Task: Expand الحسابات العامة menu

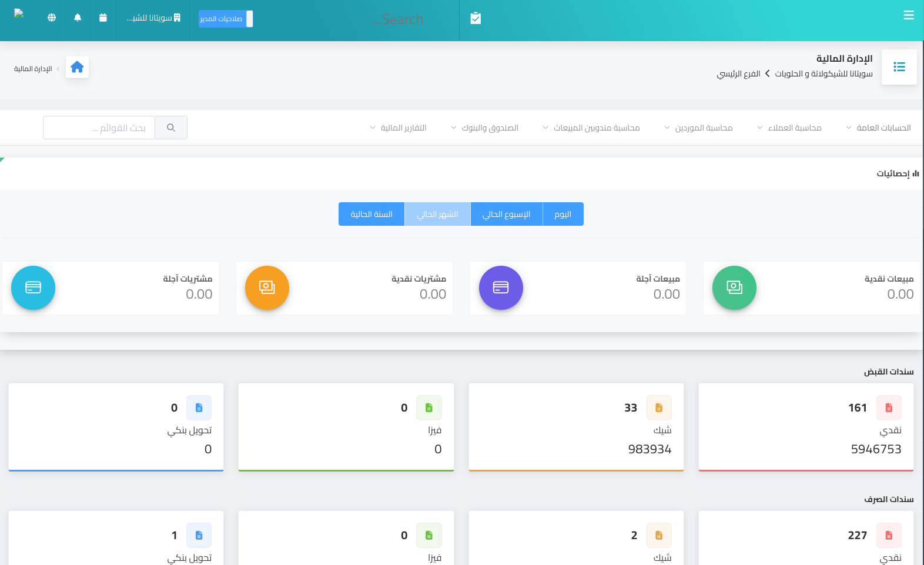Action: 878,128
